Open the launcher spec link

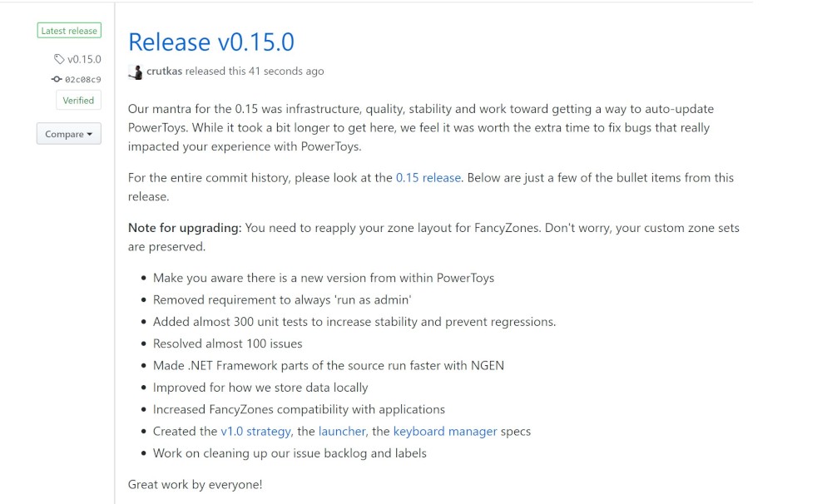point(342,432)
